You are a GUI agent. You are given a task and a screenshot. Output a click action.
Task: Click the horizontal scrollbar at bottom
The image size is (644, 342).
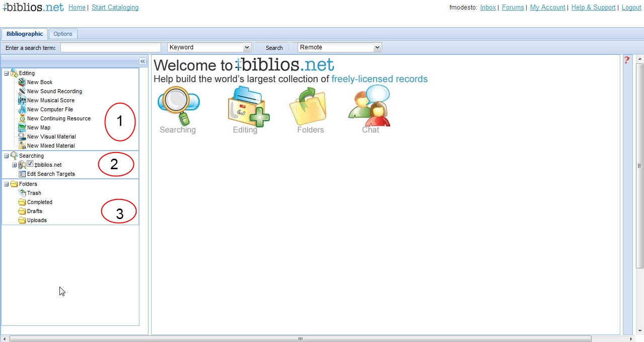(300, 339)
